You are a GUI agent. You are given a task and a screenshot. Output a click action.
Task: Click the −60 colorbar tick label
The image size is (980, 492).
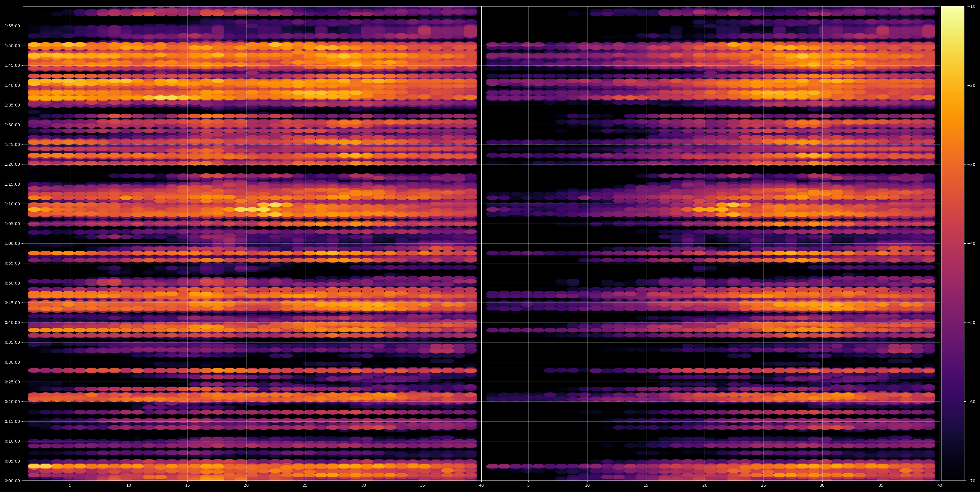point(971,402)
